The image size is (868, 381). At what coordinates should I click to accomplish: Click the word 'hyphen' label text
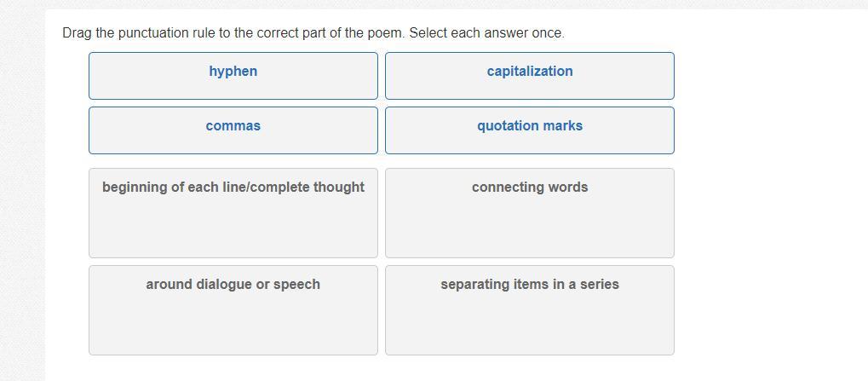pos(233,72)
